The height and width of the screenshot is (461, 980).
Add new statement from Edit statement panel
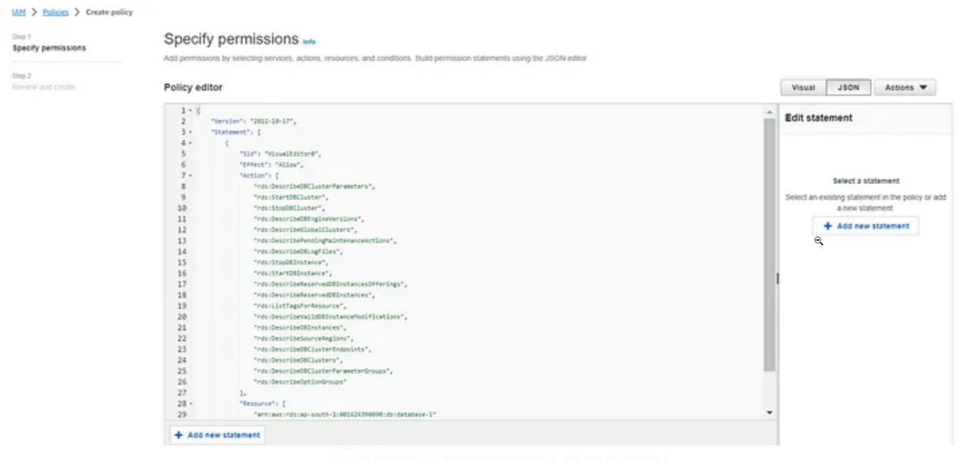coord(866,226)
